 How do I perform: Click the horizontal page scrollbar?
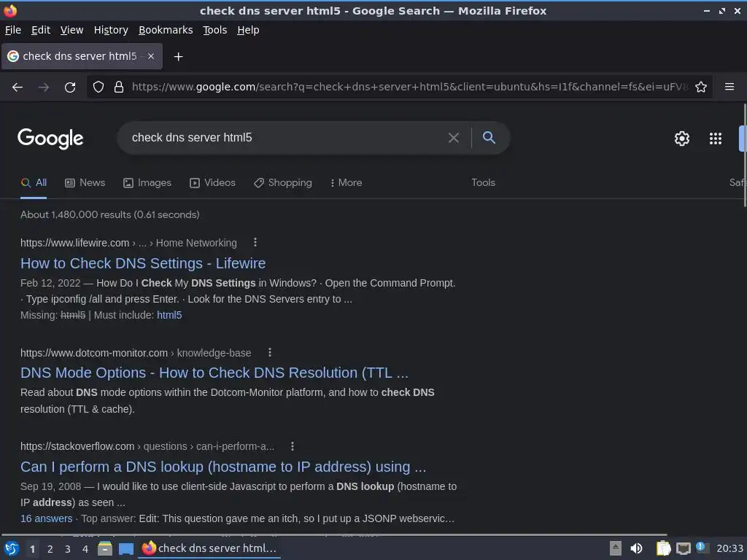(x=333, y=535)
